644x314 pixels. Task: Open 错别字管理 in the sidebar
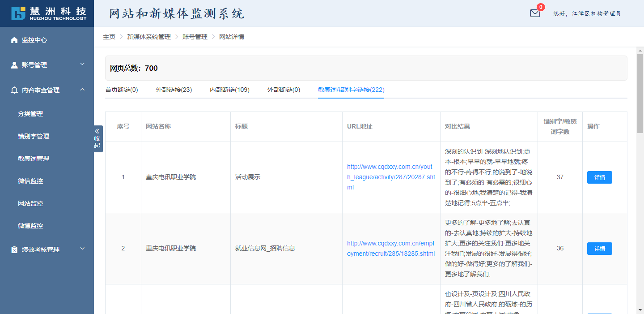tap(34, 136)
